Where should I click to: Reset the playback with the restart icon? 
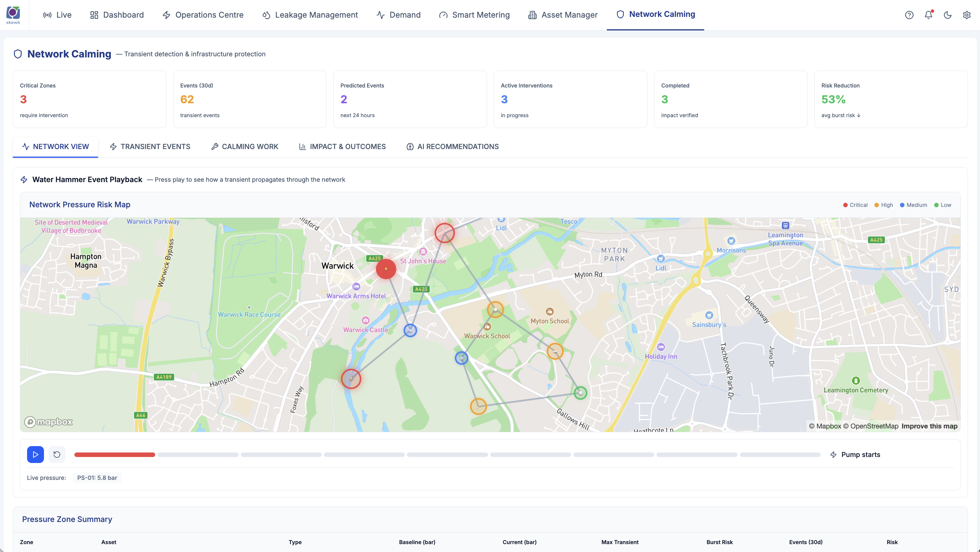(x=57, y=454)
